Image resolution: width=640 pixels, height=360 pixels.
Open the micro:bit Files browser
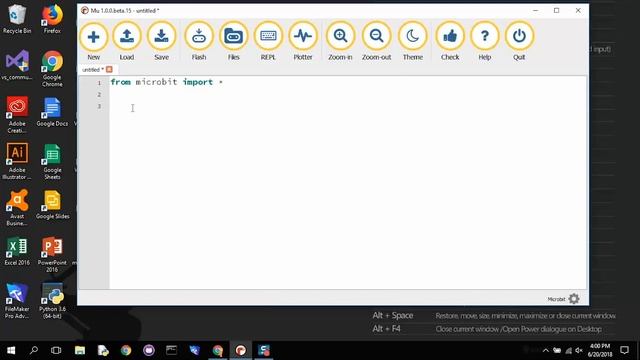click(233, 41)
